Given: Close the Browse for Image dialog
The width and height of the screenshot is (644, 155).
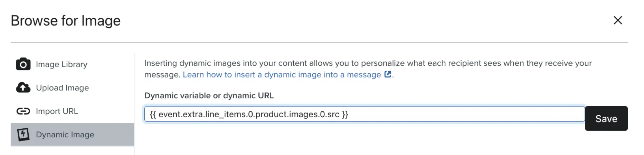Looking at the screenshot, I should (617, 20).
